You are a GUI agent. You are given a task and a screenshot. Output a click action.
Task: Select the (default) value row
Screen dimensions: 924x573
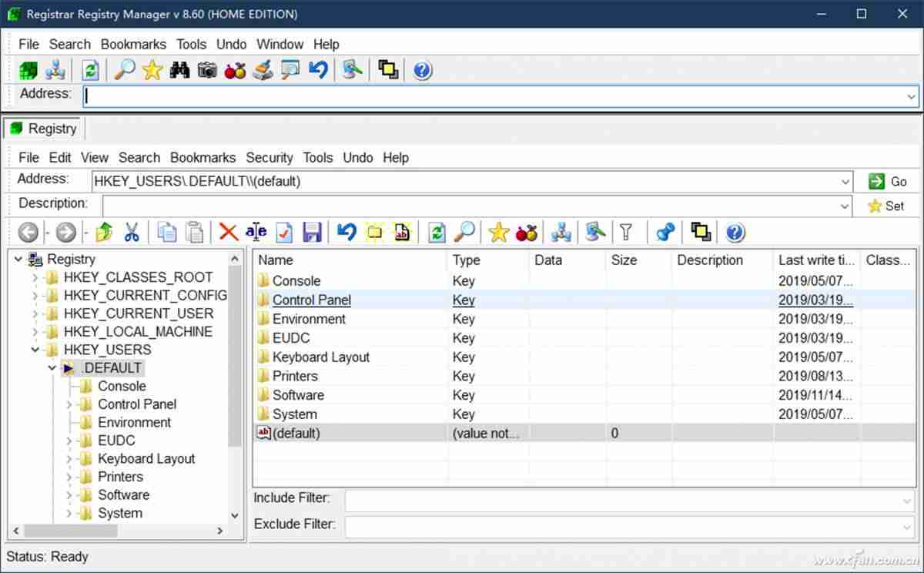[584, 434]
